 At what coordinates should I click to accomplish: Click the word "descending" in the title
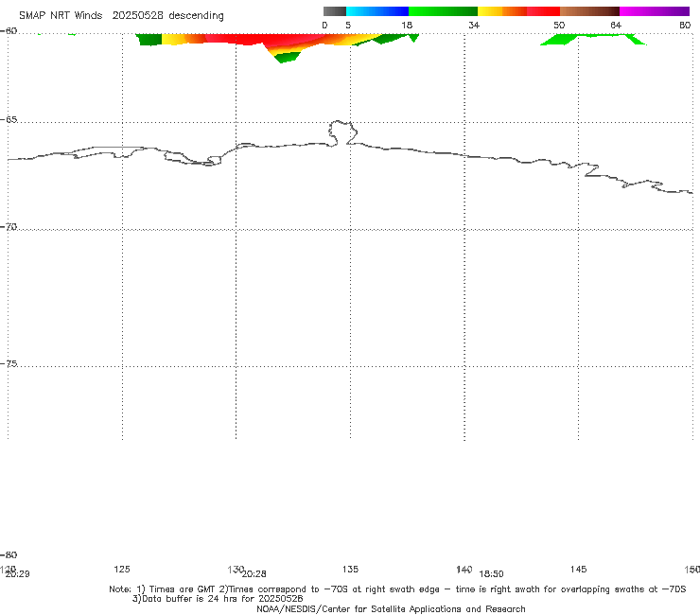pos(197,16)
